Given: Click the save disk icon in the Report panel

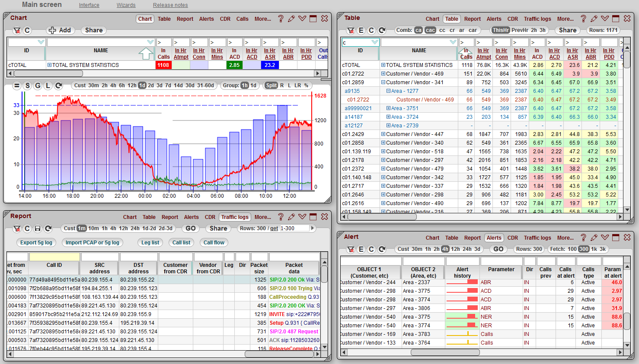Looking at the screenshot, I should point(37,229).
